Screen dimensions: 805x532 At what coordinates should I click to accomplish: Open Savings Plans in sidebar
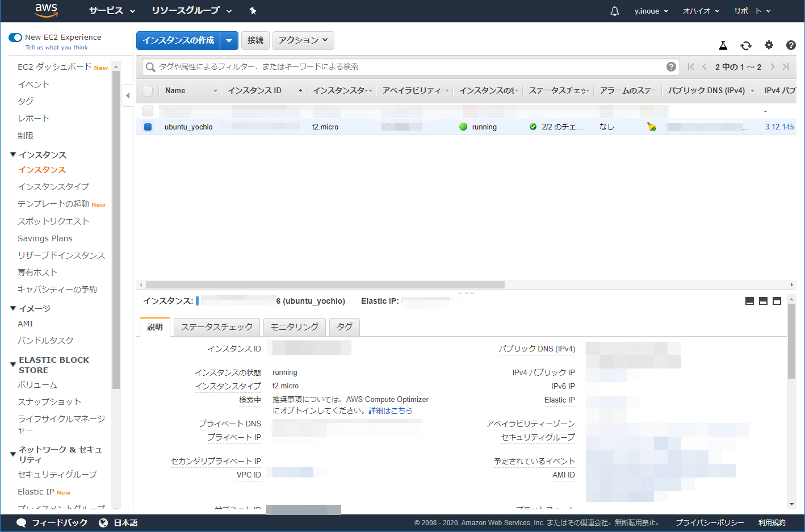[45, 238]
